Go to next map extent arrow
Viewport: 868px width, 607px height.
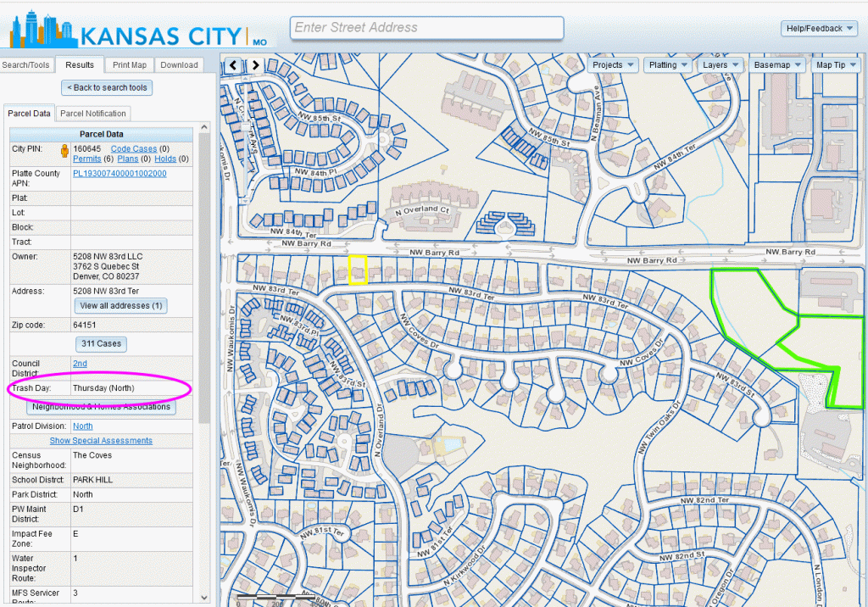click(254, 65)
